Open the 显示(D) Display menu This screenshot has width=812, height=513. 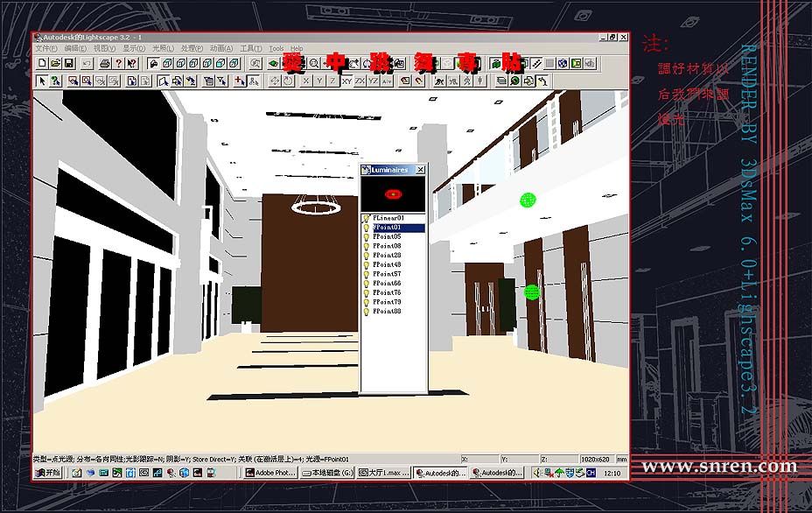(x=134, y=48)
